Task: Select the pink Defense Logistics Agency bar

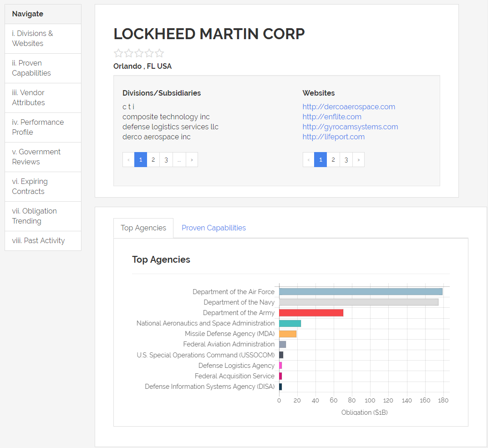Action: tap(280, 366)
